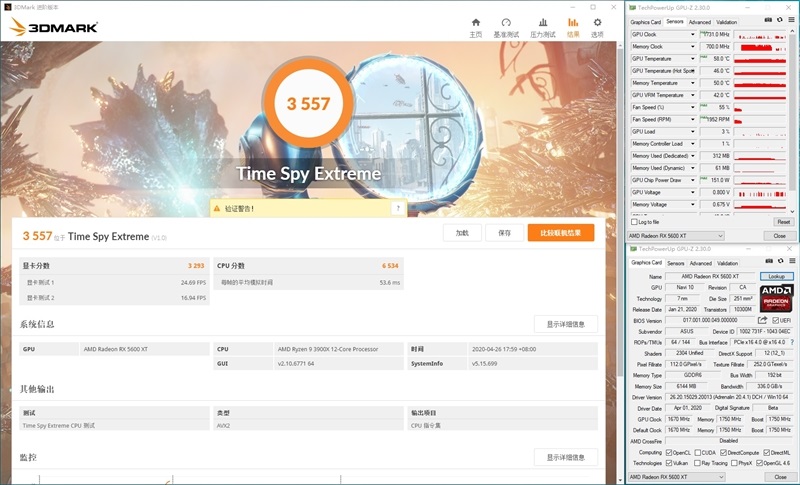
Task: Enable the Log to file checkbox
Action: [x=634, y=222]
